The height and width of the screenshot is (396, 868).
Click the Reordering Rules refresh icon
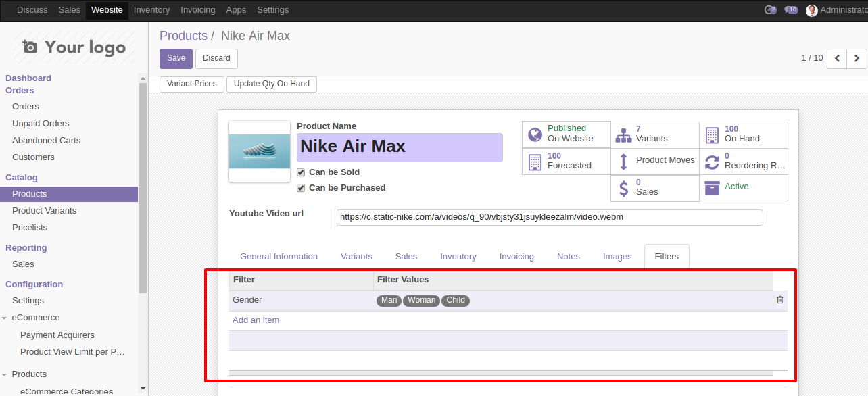712,162
